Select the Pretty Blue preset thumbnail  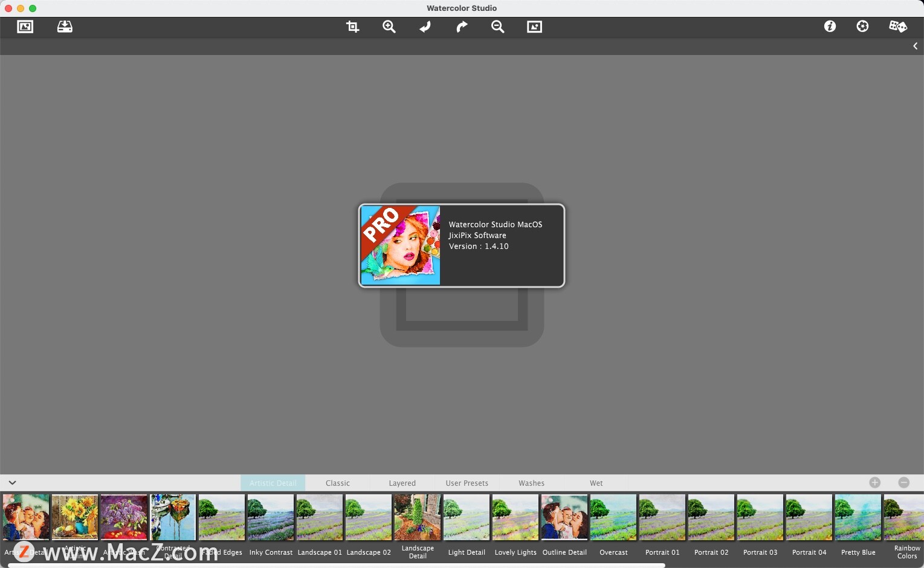858,517
